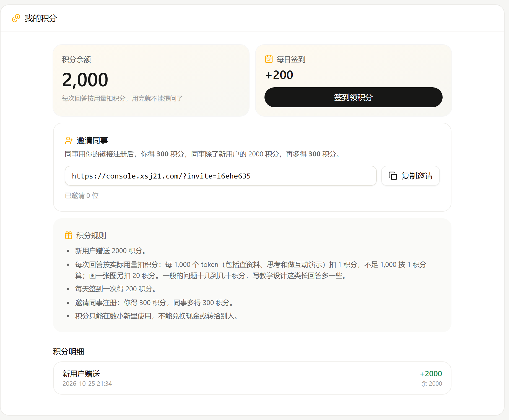Click the 每日签到 heading
The height and width of the screenshot is (420, 509).
pyautogui.click(x=291, y=59)
